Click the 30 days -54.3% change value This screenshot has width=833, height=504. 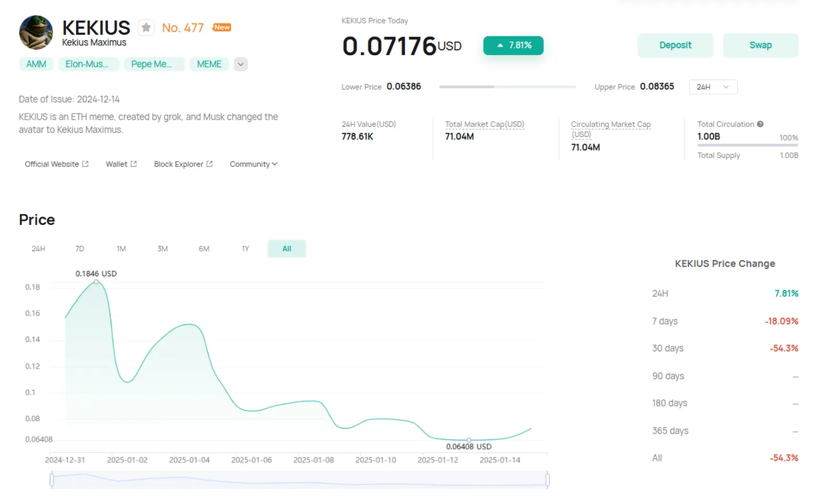[784, 348]
